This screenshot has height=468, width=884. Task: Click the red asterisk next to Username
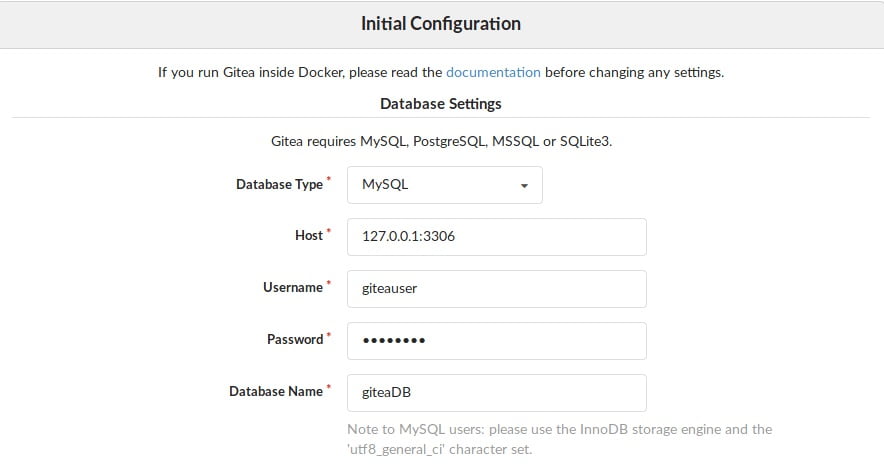[329, 282]
